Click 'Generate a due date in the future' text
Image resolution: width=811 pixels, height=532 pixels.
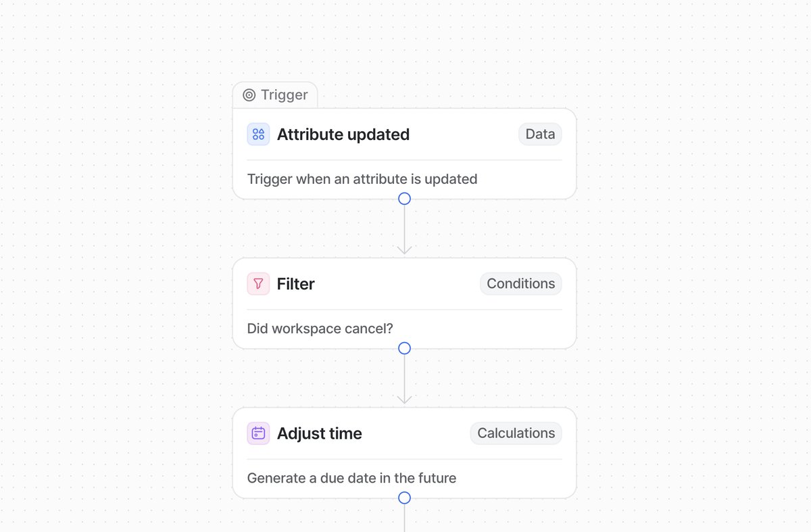(x=351, y=478)
